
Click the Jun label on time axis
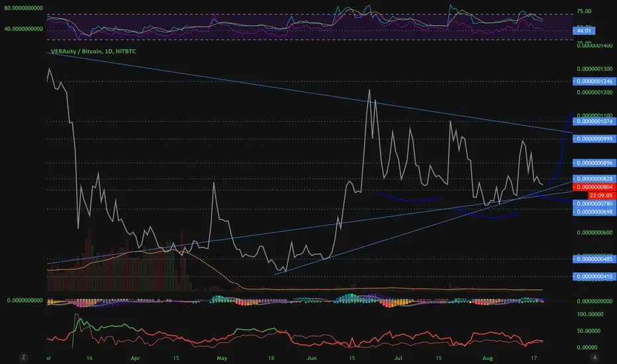click(311, 358)
